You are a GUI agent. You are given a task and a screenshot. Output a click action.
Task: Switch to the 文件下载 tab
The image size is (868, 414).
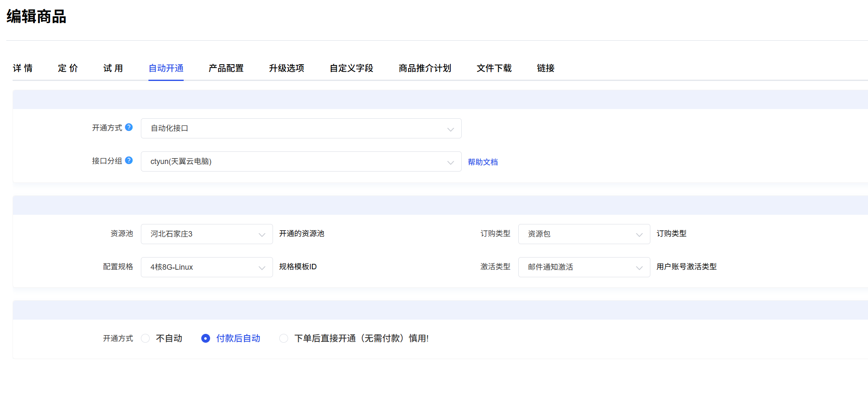click(x=494, y=68)
